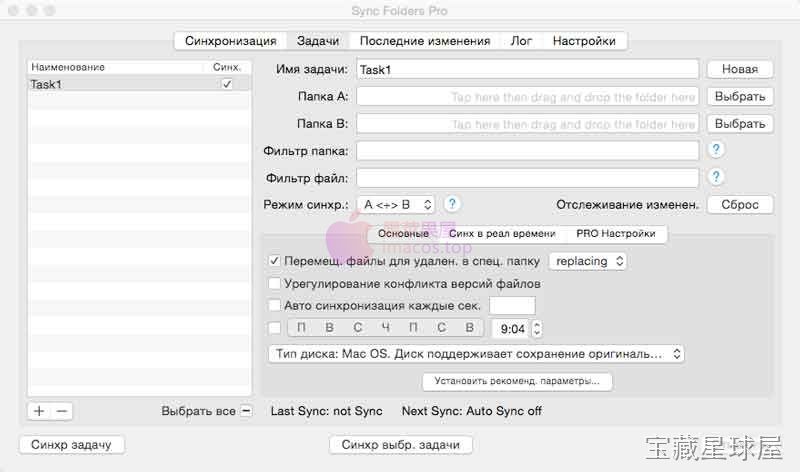
Task: Open Последние изменения tab
Action: (425, 41)
